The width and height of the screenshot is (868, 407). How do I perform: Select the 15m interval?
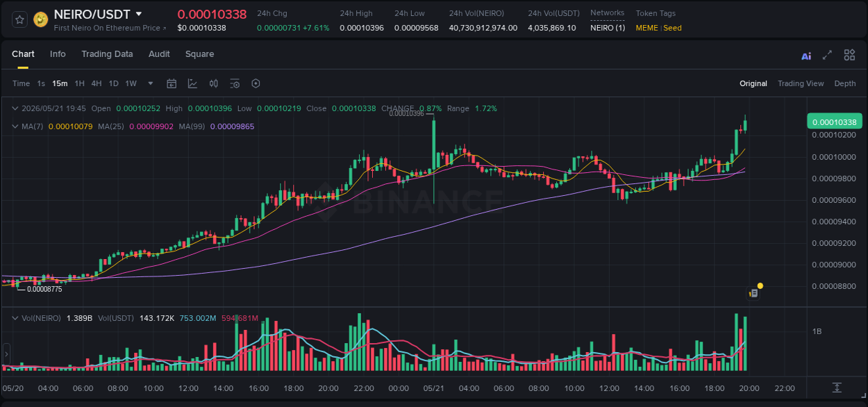click(x=60, y=83)
